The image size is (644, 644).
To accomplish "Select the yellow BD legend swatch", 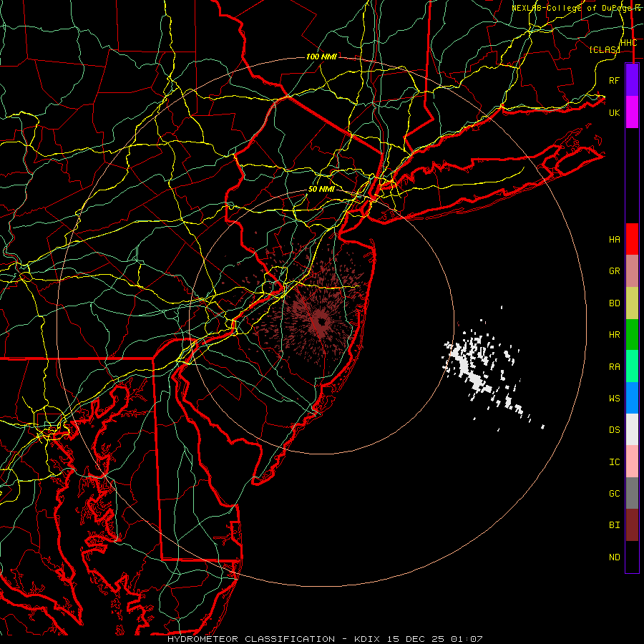I will click(x=632, y=303).
